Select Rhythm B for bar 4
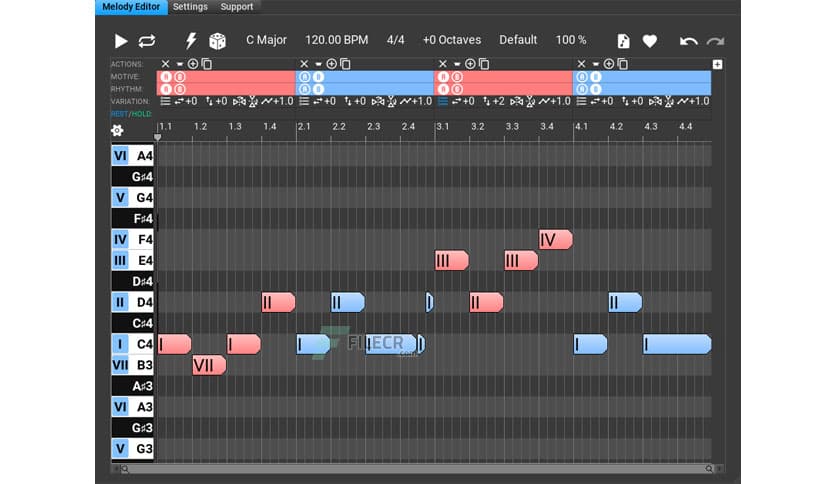 click(596, 89)
